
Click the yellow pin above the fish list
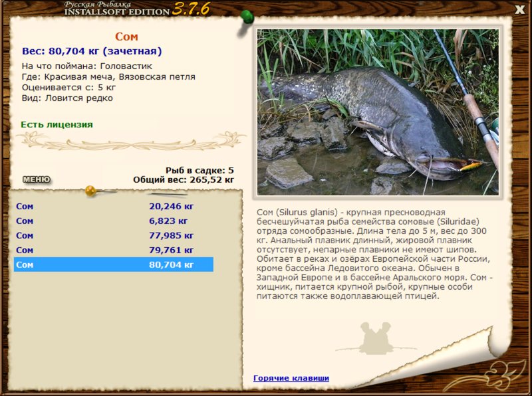(x=90, y=191)
